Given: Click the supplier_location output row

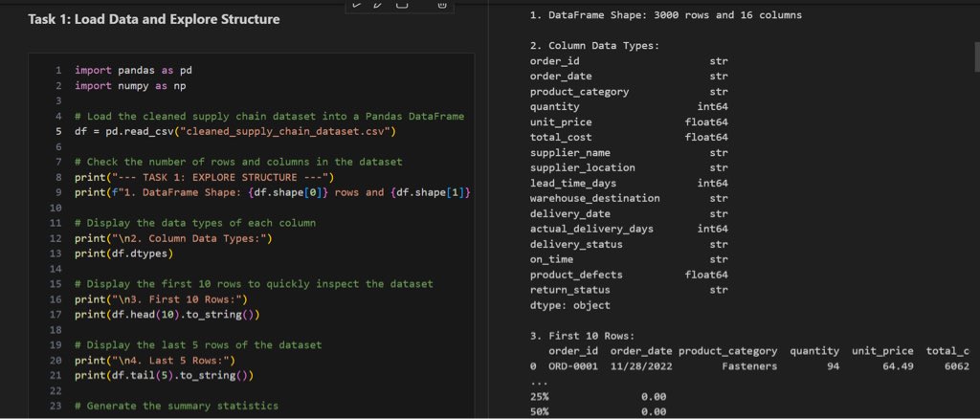Looking at the screenshot, I should [629, 167].
